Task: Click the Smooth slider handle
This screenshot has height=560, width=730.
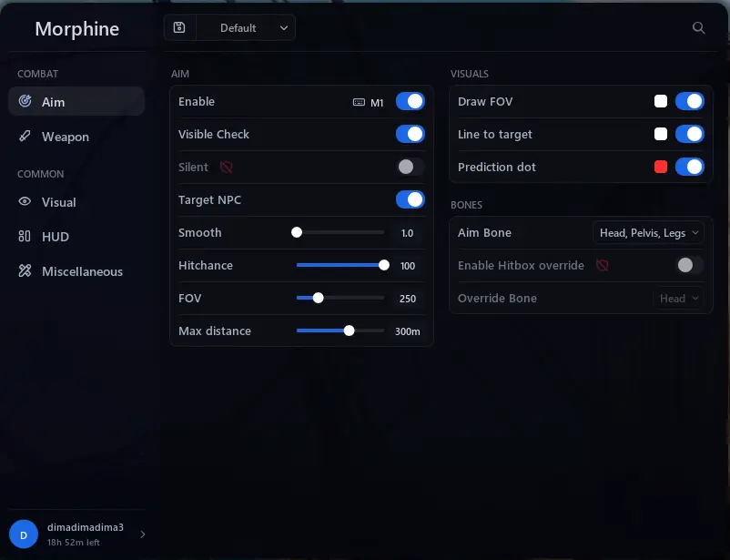Action: pos(297,232)
